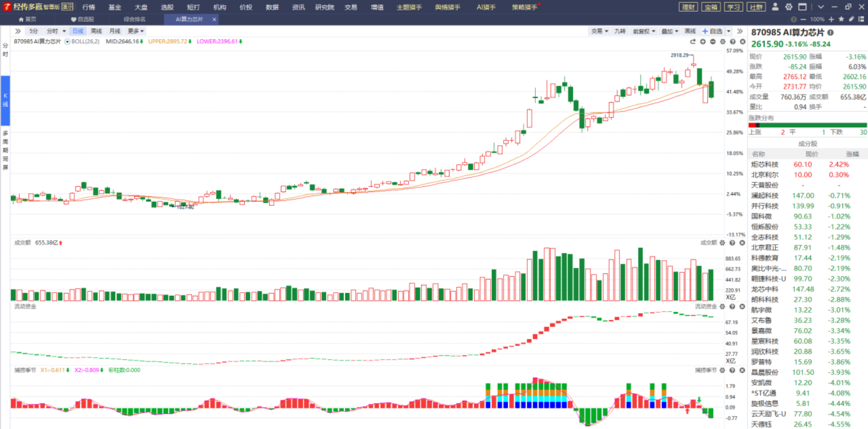Click help question icon of 捕捞季节 panel
The width and height of the screenshot is (868, 429).
(733, 370)
